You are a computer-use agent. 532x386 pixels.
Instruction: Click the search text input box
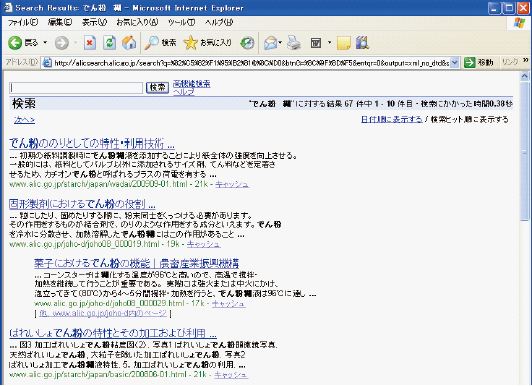(76, 88)
